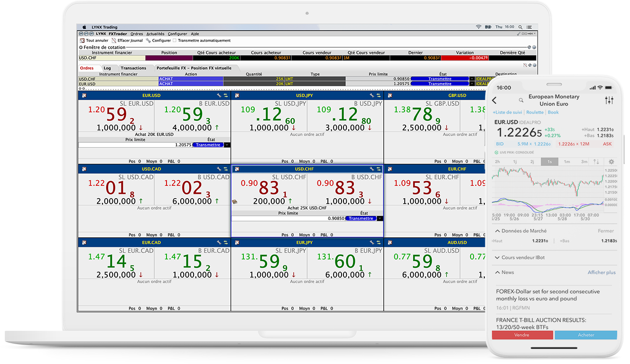Open the Apple menu
Image resolution: width=630 pixels, height=364 pixels.
85,27
